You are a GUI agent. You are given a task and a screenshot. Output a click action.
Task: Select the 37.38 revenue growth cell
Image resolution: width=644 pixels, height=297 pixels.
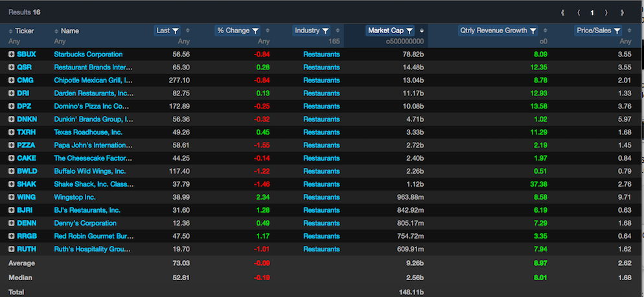538,184
